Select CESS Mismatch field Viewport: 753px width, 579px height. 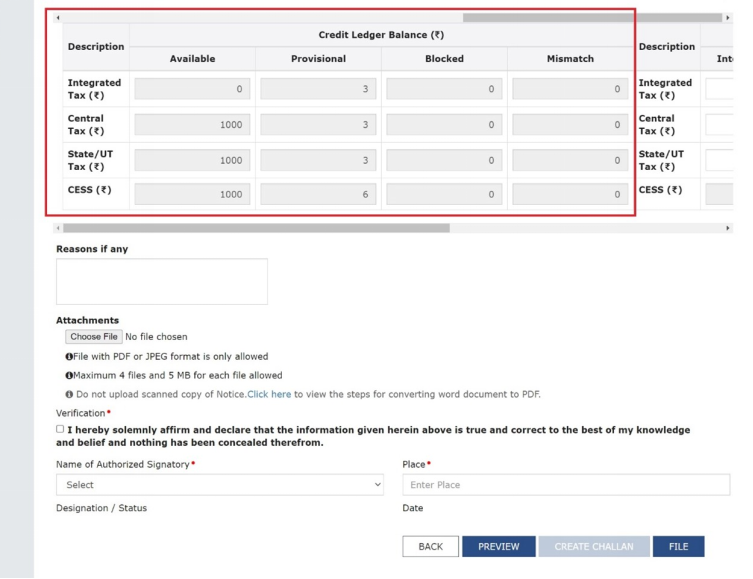(x=570, y=194)
